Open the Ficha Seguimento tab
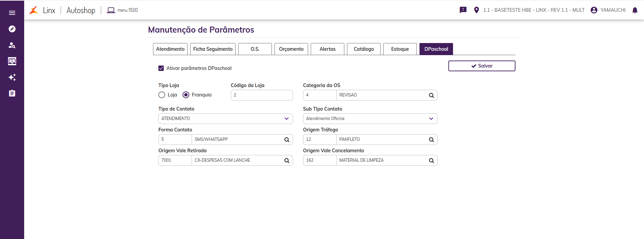644x239 pixels. click(x=213, y=49)
